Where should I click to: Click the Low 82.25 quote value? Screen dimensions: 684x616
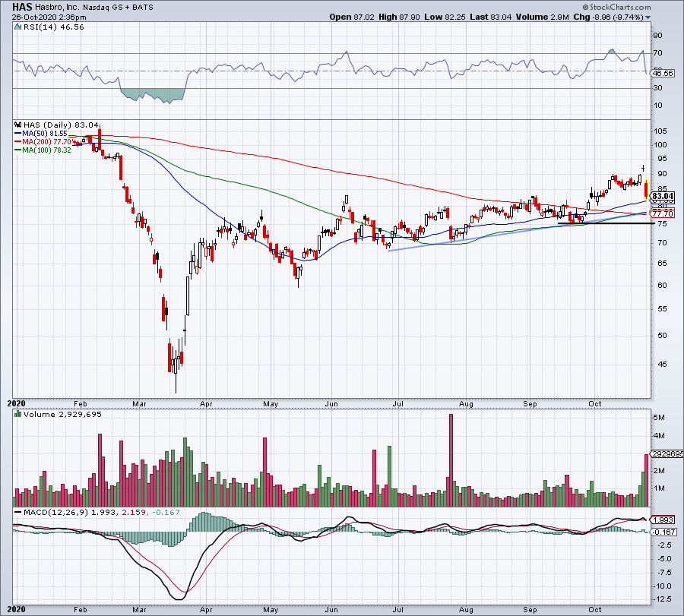point(445,17)
